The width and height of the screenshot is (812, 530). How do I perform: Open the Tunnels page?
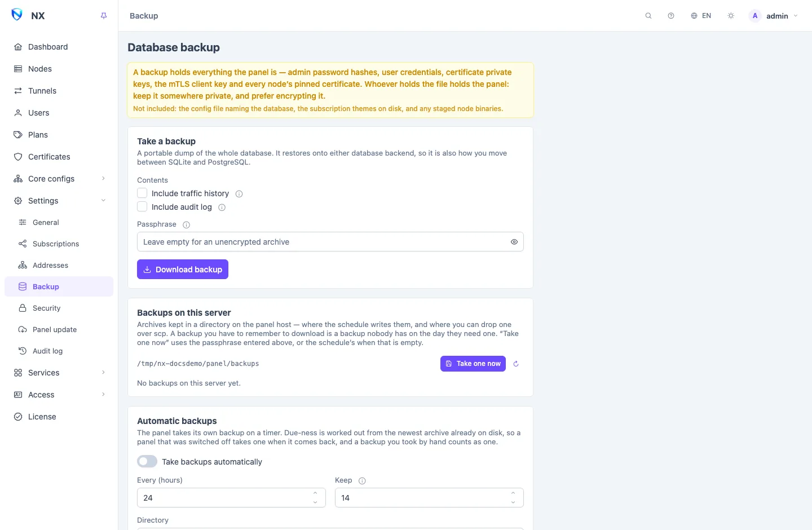click(59, 91)
